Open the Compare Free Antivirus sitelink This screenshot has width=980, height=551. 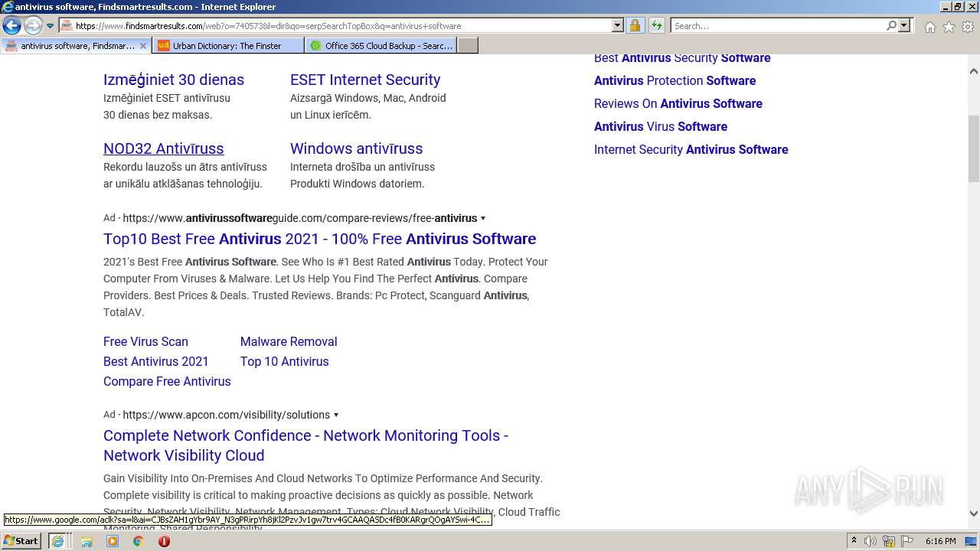[167, 381]
